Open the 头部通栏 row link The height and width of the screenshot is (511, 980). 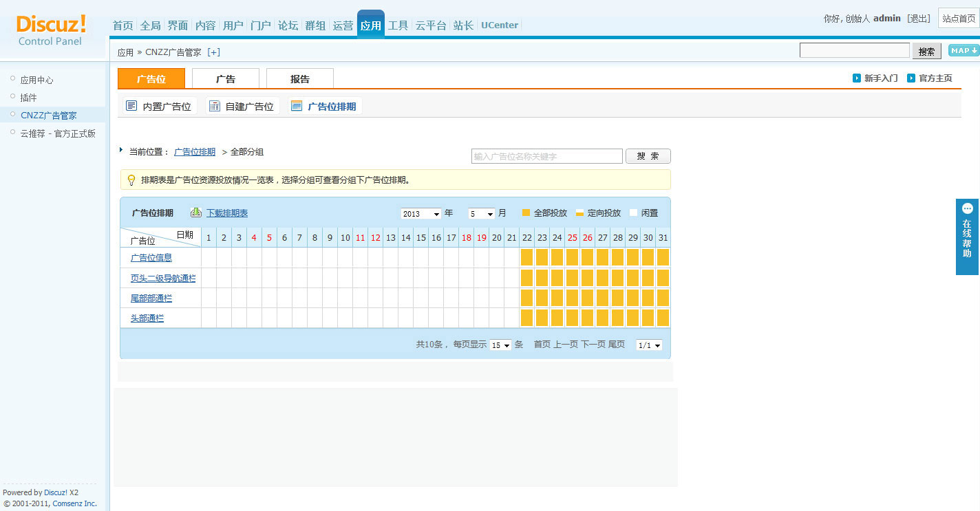(147, 318)
